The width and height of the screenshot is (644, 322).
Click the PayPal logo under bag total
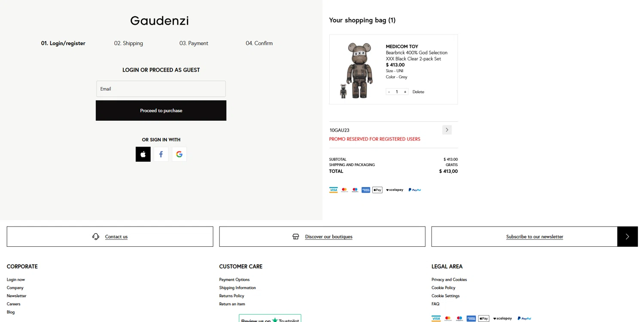tap(415, 190)
